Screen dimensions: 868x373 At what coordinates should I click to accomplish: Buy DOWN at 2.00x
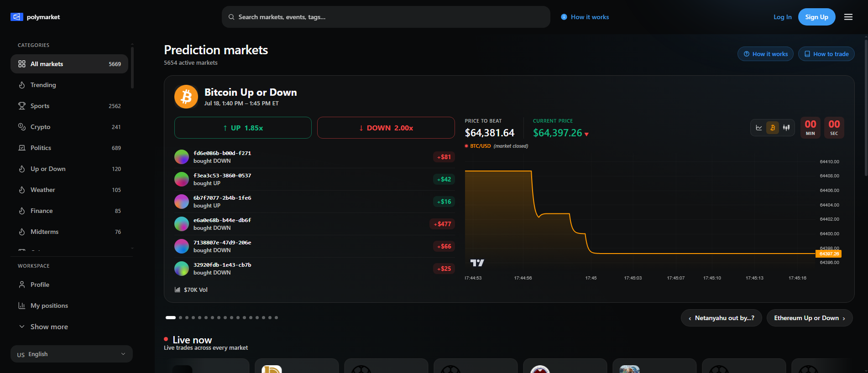386,128
